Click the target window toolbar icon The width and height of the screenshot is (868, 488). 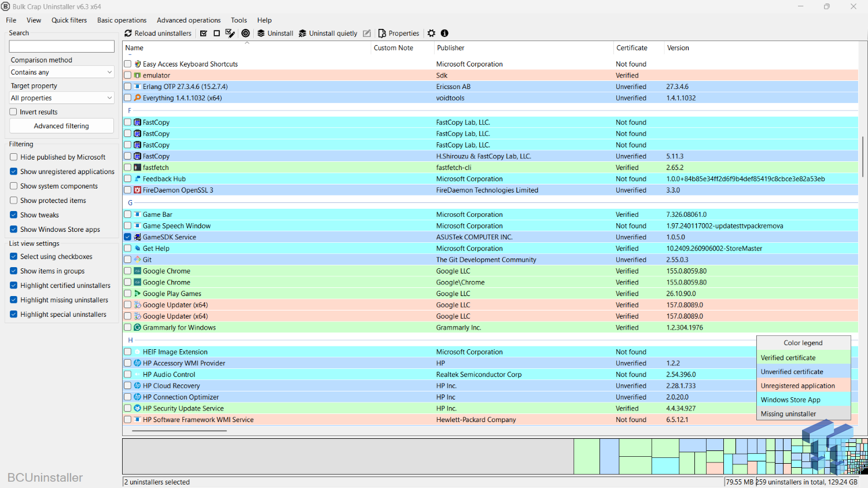[x=245, y=34]
